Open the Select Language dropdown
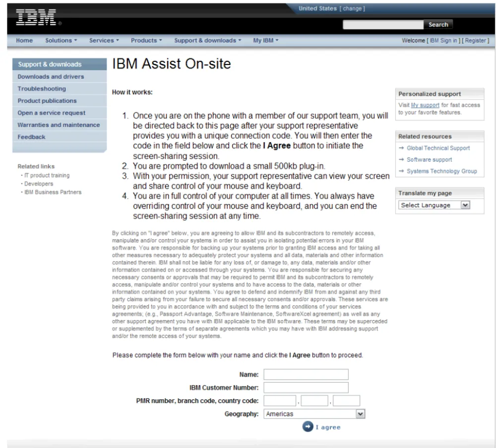Screen dimensions: 497x448 pos(434,205)
